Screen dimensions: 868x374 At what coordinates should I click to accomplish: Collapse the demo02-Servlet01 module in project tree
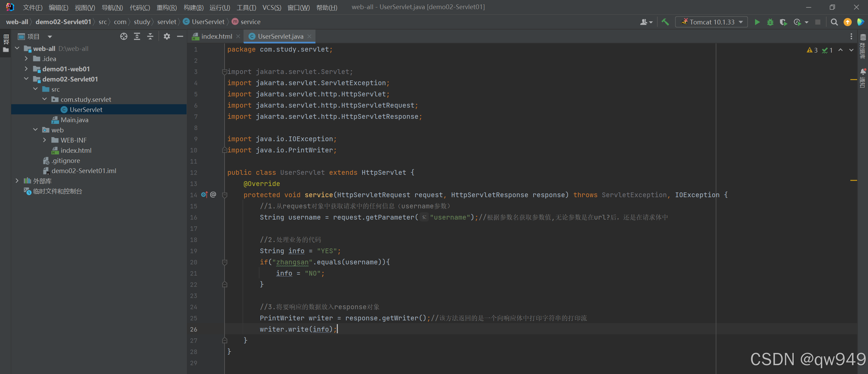pyautogui.click(x=26, y=79)
